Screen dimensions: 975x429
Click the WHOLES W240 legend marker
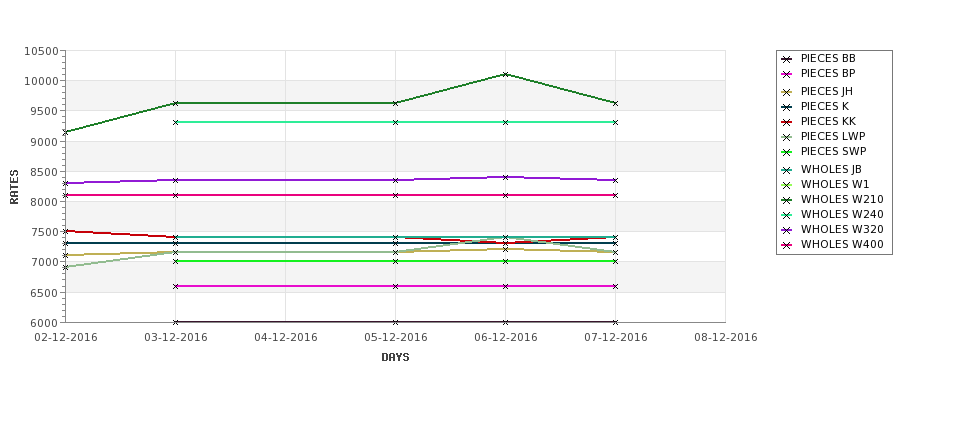point(787,214)
